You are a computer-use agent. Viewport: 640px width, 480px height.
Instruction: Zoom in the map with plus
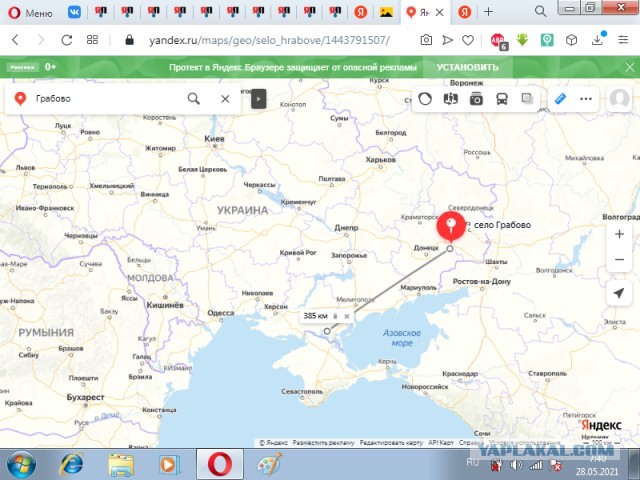click(619, 234)
